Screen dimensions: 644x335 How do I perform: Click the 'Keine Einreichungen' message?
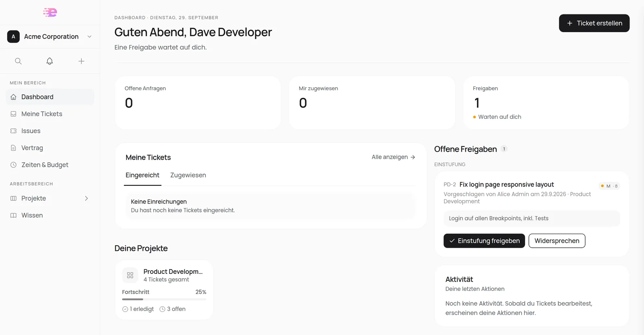[x=159, y=201]
